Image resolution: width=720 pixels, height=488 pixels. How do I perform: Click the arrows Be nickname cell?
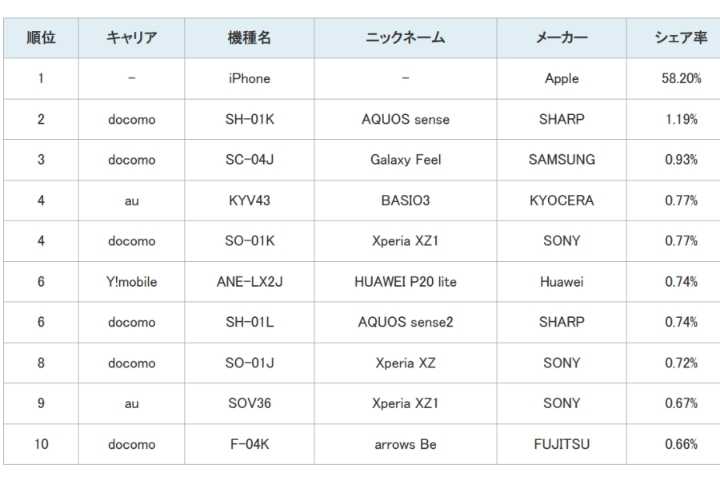coord(405,444)
